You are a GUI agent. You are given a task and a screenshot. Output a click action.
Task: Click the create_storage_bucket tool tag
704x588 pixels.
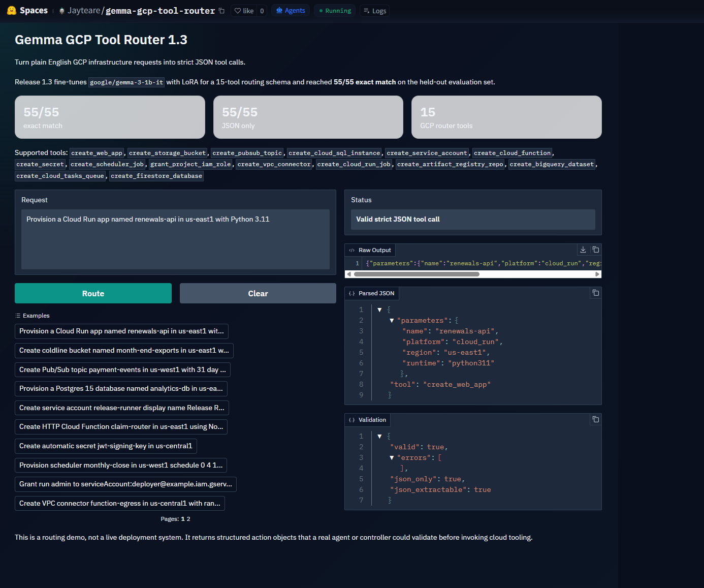point(168,153)
